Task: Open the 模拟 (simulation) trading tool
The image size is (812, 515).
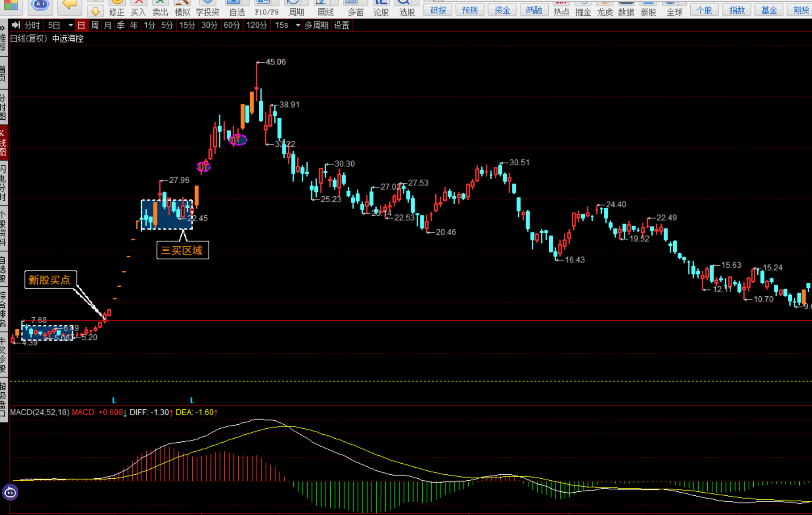Action: [182, 8]
